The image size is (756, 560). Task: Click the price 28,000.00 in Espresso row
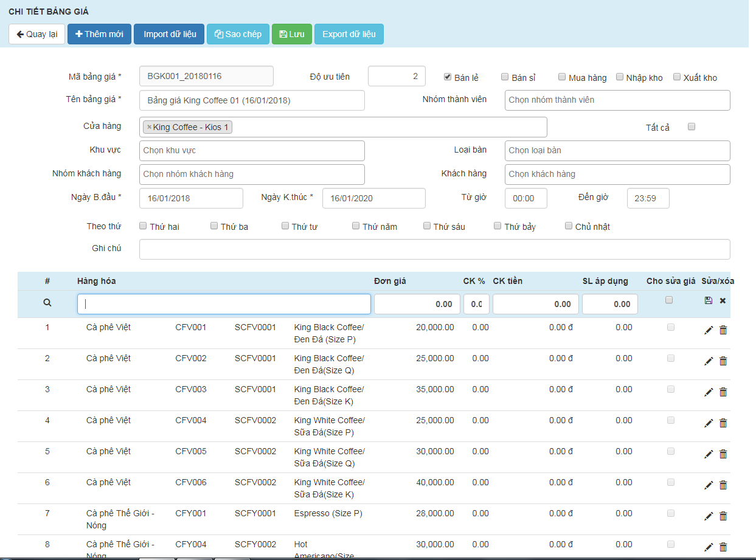click(x=435, y=513)
